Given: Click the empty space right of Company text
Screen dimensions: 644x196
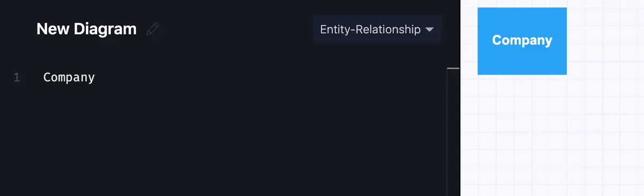Looking at the screenshot, I should pos(268,77).
